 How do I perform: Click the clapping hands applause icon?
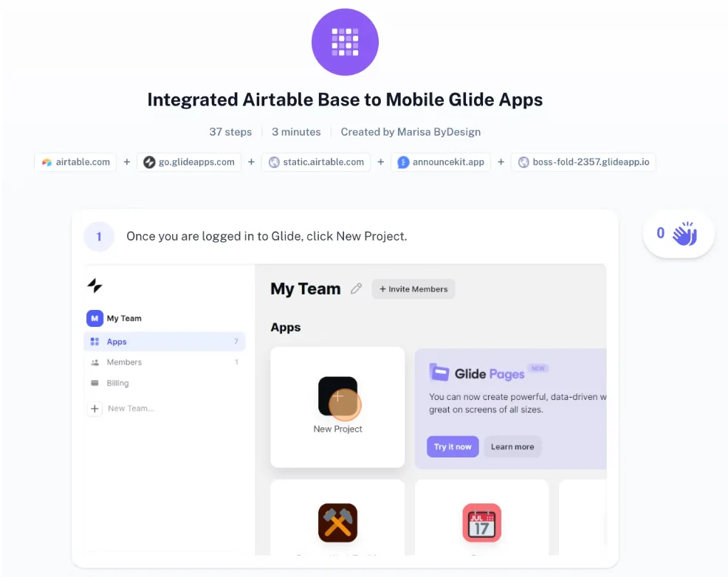click(685, 232)
